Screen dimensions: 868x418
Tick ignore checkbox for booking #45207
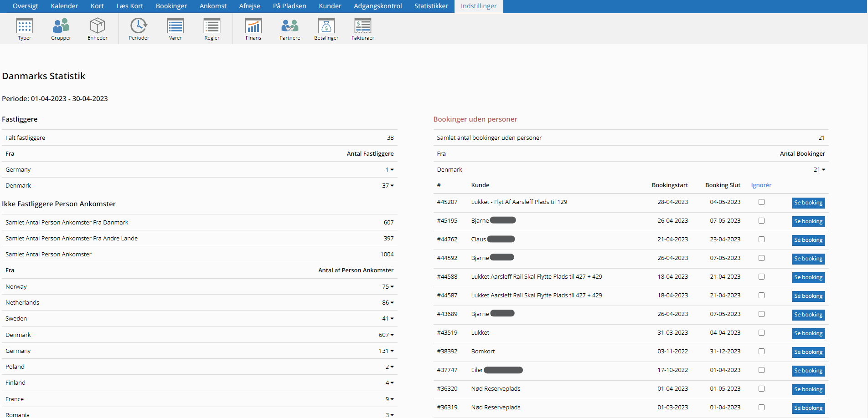click(x=761, y=202)
